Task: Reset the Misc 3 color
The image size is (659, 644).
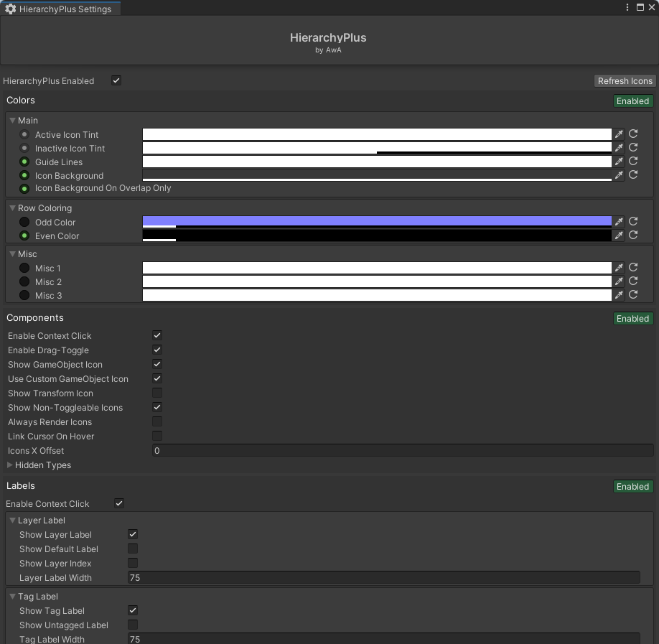Action: 633,295
